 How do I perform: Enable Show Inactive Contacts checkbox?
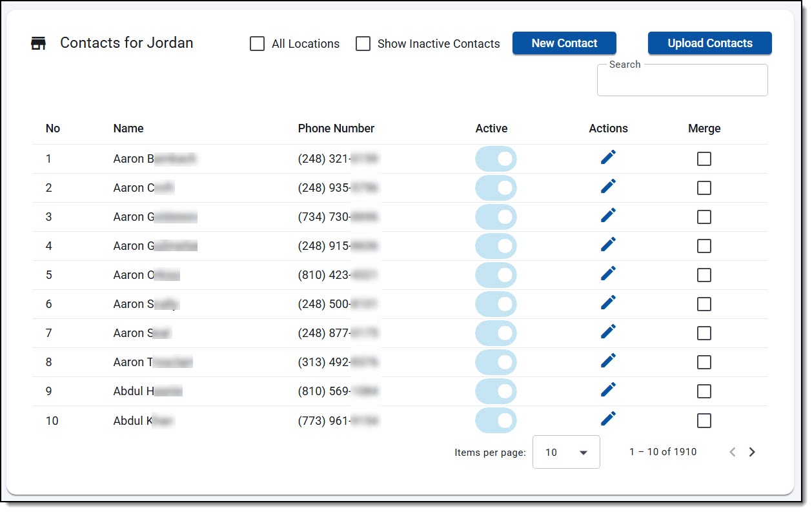tap(363, 44)
